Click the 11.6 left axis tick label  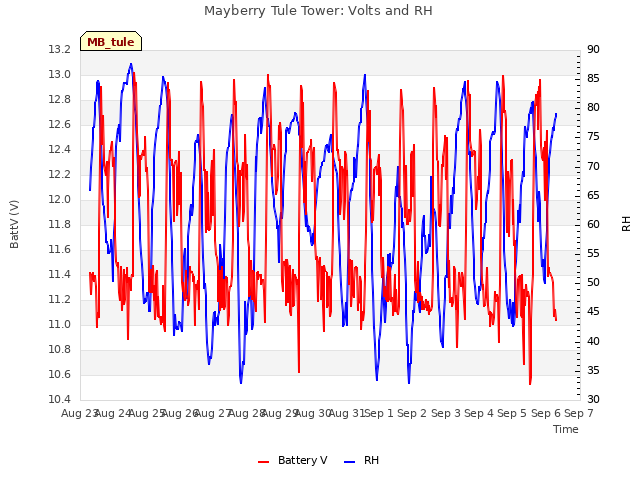pyautogui.click(x=60, y=249)
